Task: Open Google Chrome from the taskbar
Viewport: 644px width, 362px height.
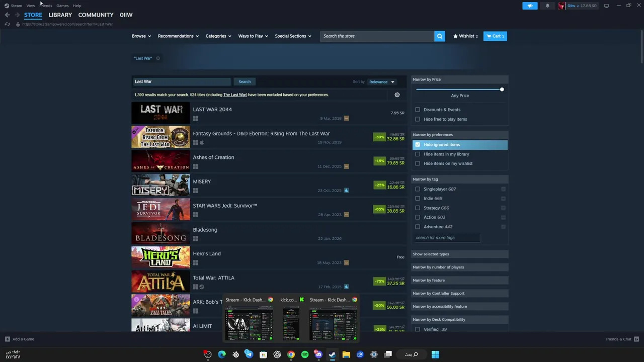Action: click(x=291, y=354)
